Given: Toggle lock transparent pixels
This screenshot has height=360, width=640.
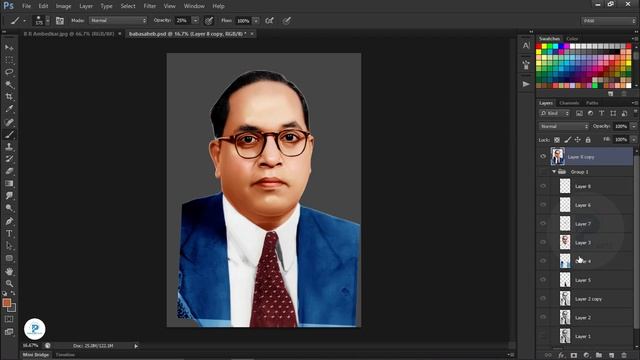Looking at the screenshot, I should (557, 140).
